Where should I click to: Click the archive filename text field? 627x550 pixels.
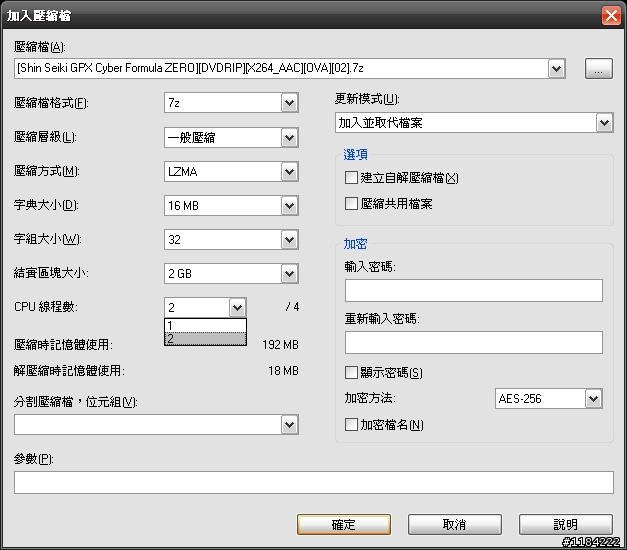point(281,68)
